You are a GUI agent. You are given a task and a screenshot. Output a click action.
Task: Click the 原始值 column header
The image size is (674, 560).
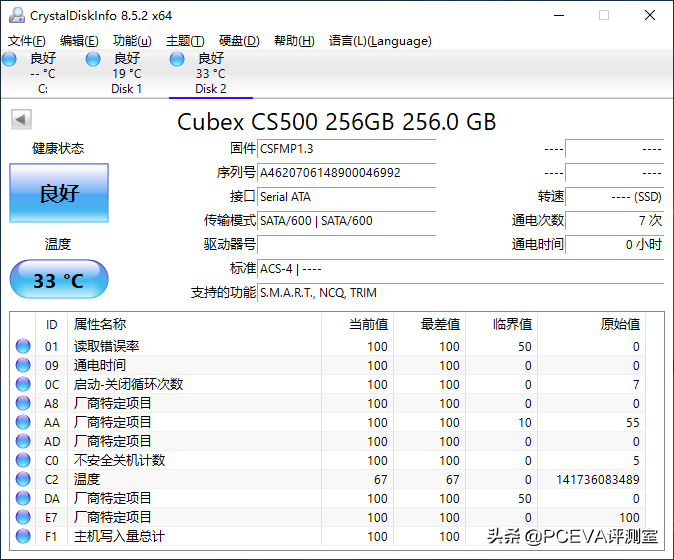[619, 324]
